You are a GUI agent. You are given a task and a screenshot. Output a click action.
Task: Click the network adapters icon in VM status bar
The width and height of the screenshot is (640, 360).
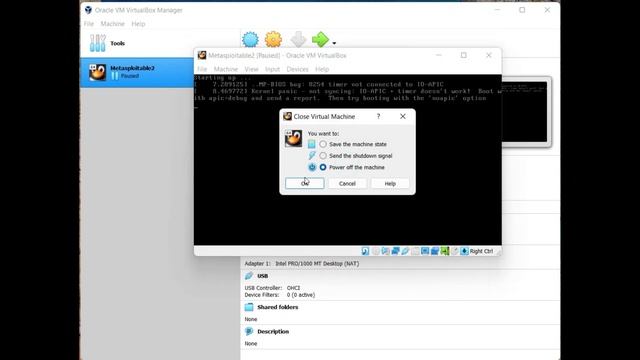pos(395,251)
